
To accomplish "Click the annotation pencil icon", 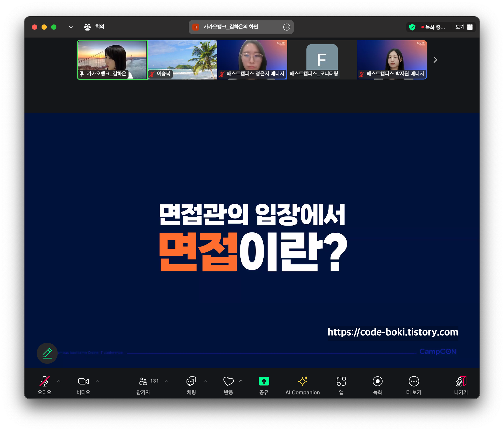I will coord(47,353).
